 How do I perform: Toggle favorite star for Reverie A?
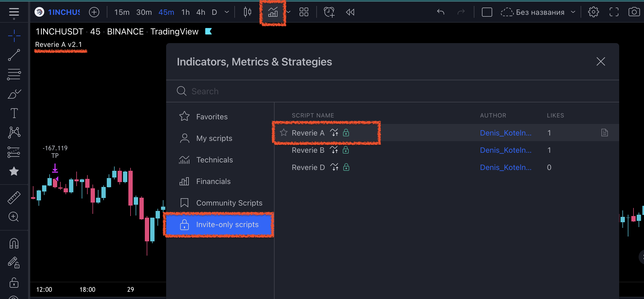click(283, 133)
